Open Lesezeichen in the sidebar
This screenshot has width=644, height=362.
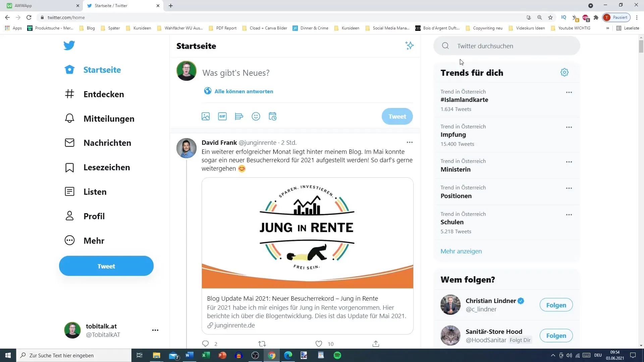point(97,167)
